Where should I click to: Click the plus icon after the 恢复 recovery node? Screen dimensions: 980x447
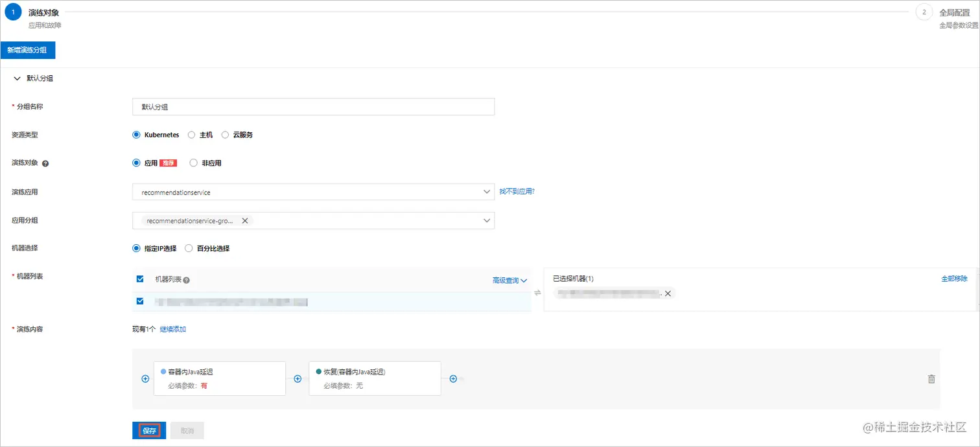click(x=453, y=378)
